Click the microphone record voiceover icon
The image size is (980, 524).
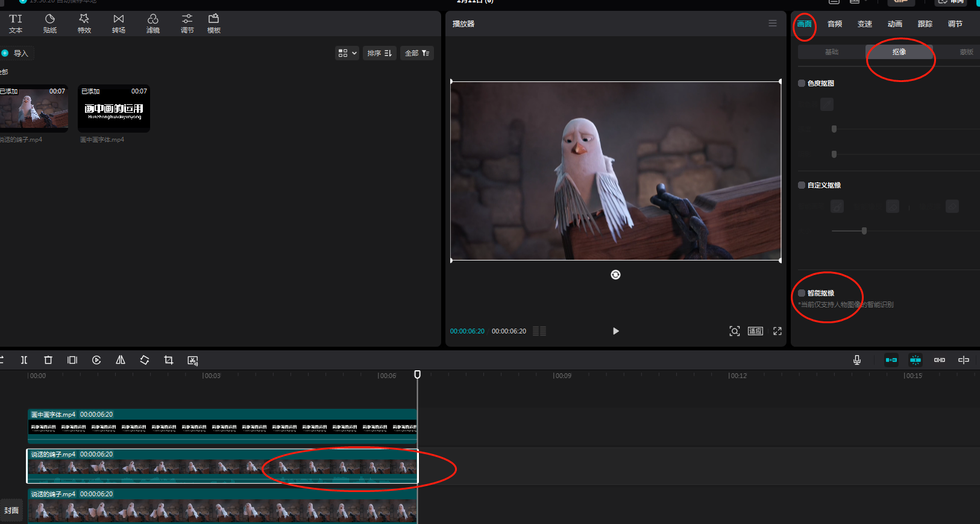(x=857, y=360)
